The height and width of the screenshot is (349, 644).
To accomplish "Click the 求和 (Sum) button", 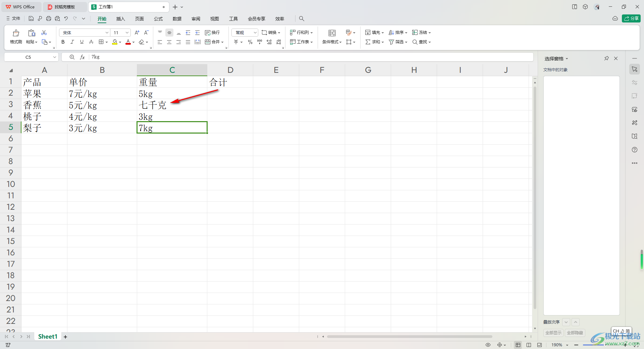I will (374, 42).
